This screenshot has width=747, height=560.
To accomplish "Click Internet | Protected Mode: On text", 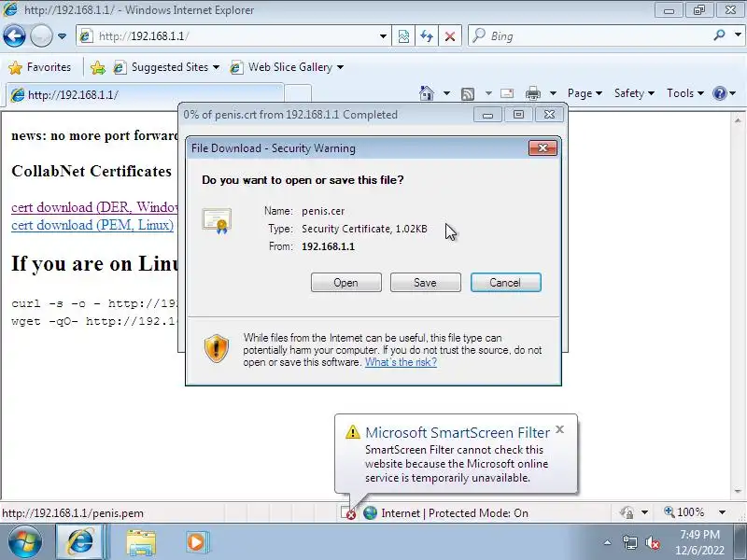I will tap(455, 512).
